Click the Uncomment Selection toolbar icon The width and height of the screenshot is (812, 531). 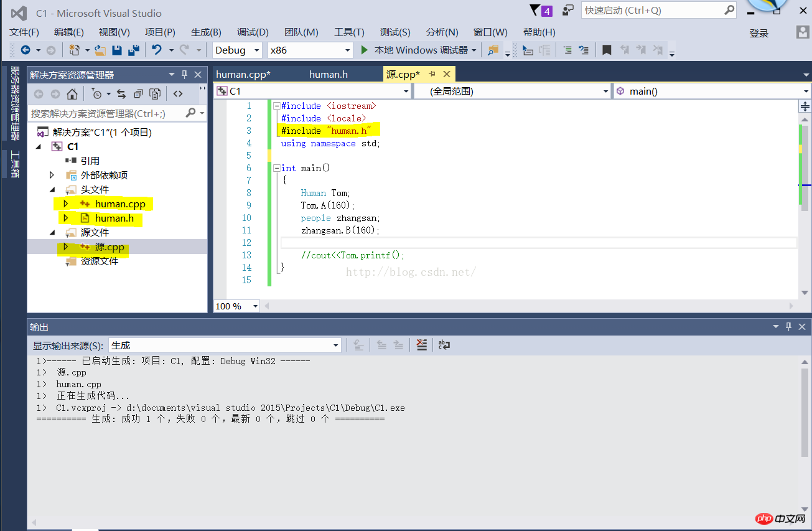coord(584,50)
